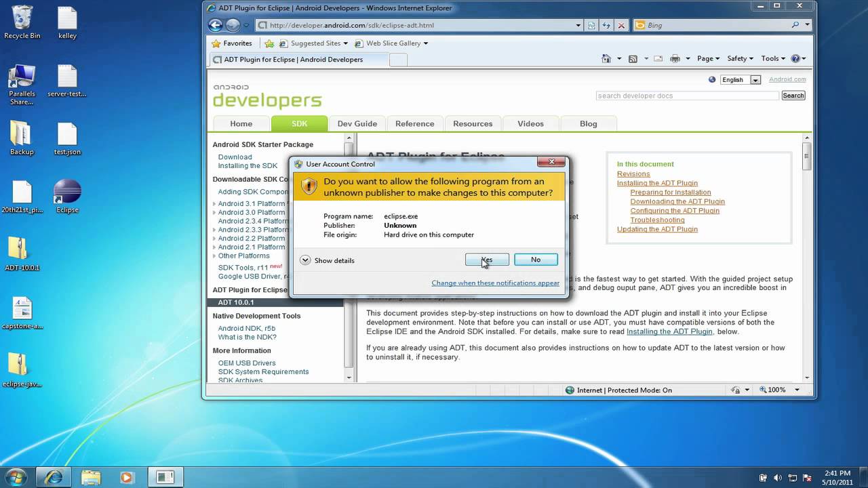Click the Home icon in command bar
Screen dimensions: 868x488
[x=606, y=59]
